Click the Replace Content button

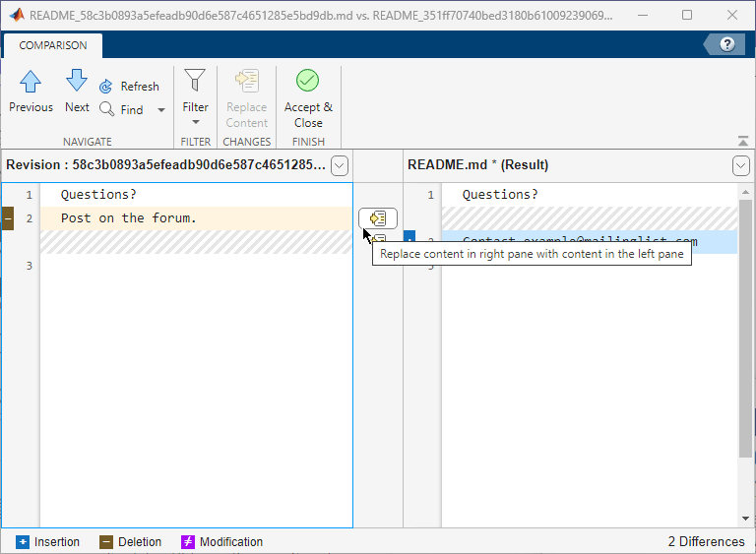tap(246, 98)
